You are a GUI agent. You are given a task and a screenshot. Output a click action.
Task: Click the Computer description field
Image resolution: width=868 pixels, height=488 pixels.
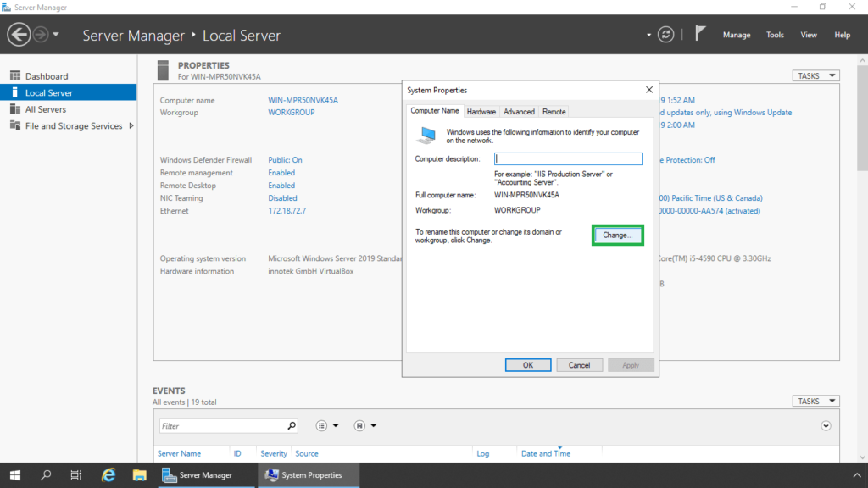click(x=568, y=158)
